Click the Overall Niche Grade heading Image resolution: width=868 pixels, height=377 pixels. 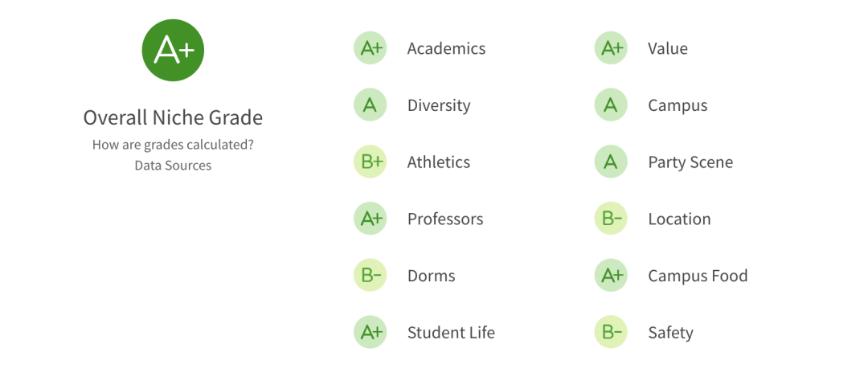(173, 117)
